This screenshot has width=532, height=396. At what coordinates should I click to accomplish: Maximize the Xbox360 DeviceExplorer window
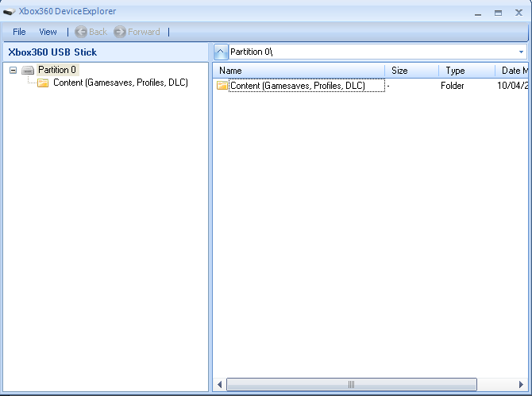pyautogui.click(x=498, y=13)
